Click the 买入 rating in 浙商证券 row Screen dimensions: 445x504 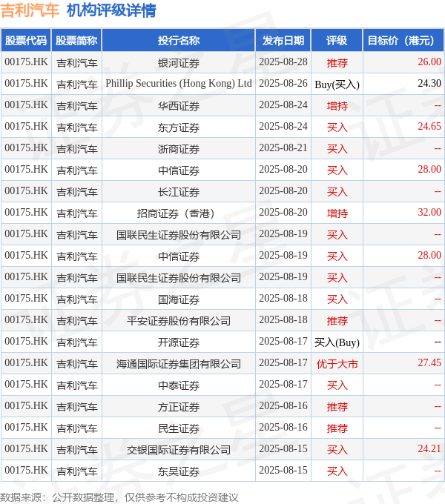click(x=337, y=149)
